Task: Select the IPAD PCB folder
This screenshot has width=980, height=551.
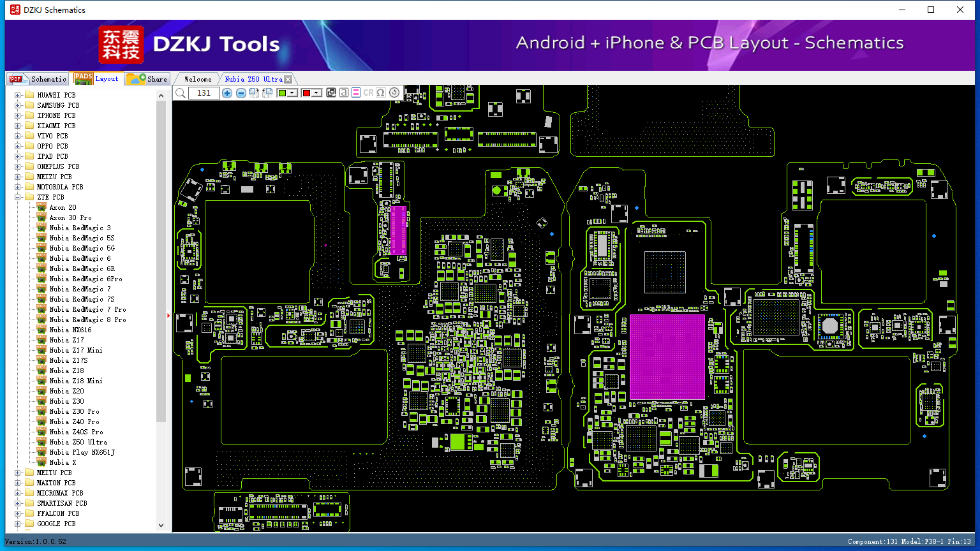Action: pos(52,156)
